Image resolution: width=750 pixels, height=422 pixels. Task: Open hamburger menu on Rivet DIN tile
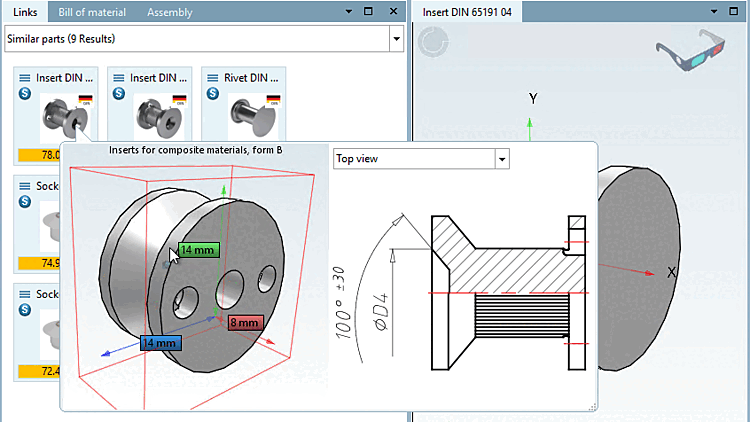click(212, 78)
